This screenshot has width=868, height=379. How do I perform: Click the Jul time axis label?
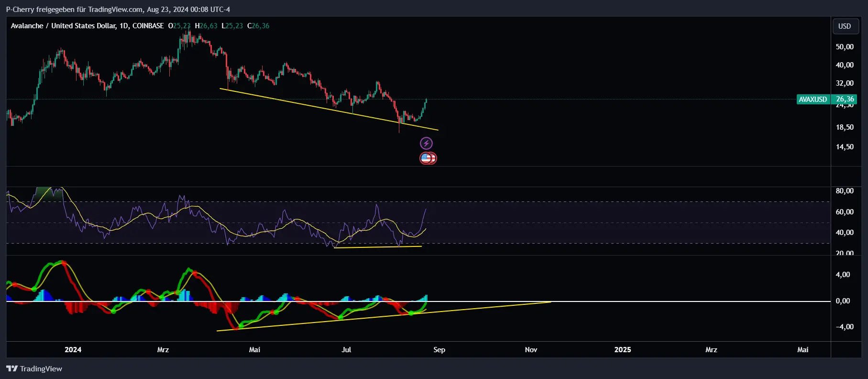coord(346,350)
